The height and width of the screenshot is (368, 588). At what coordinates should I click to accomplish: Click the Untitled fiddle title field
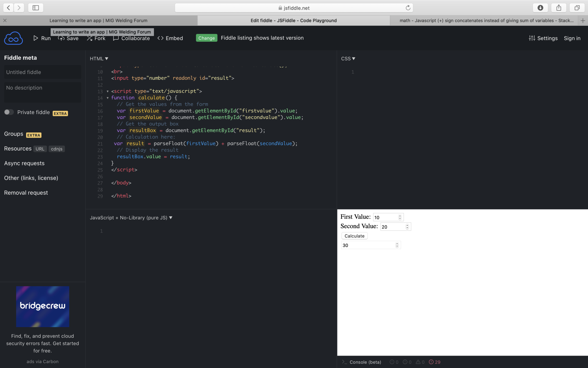43,72
